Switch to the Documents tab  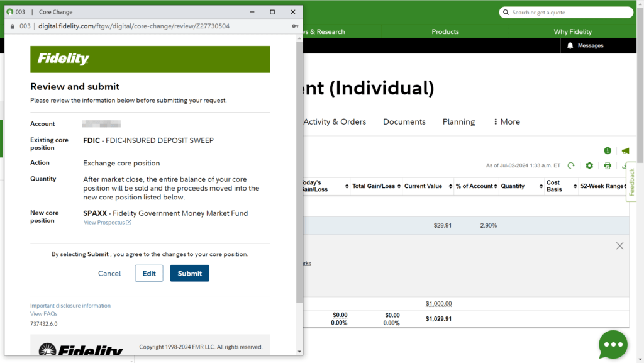click(x=404, y=121)
